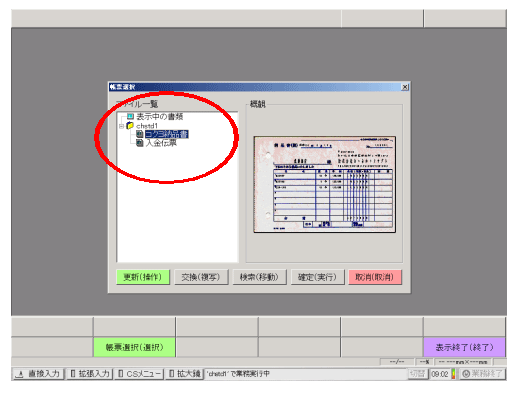Click the 業務終了 power icon button
Viewport: 516px width, 396px height.
483,374
